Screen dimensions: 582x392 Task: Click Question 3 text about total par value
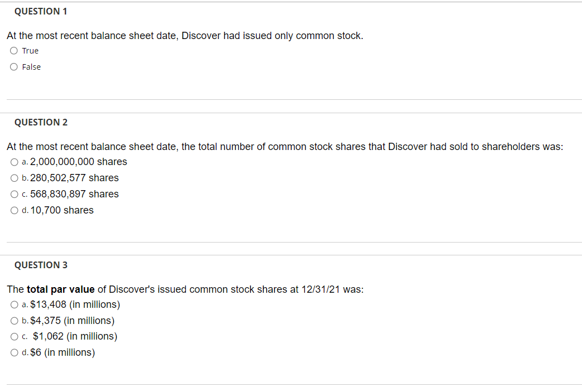tap(184, 289)
